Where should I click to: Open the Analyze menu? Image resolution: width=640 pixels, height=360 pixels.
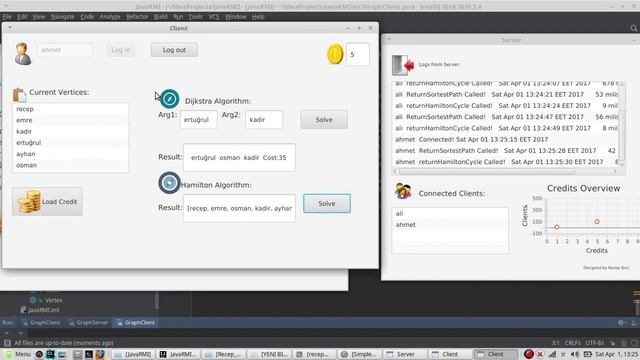[x=110, y=17]
